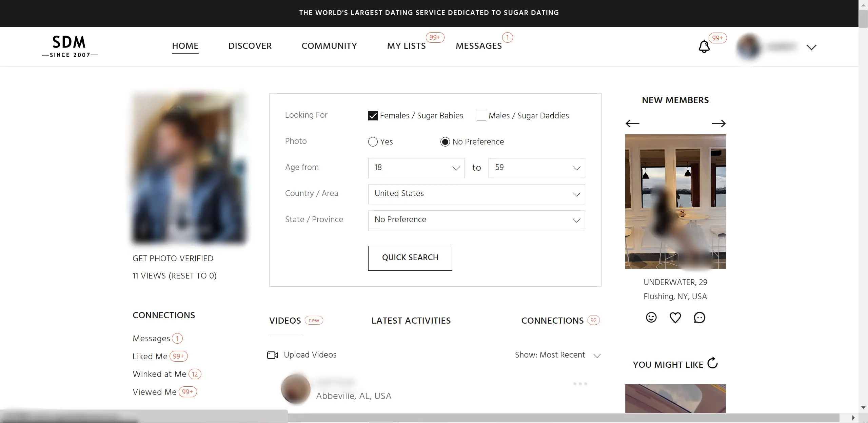Click the vertical page scrollbar thumb
Image resolution: width=868 pixels, height=423 pixels.
(x=863, y=19)
